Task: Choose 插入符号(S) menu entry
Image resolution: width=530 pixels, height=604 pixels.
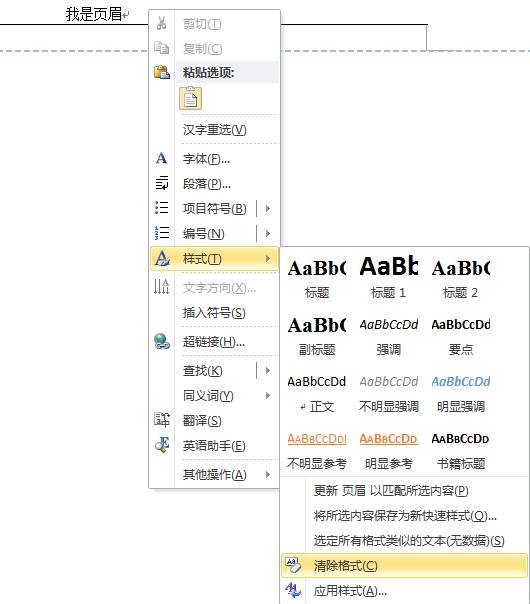Action: click(215, 313)
